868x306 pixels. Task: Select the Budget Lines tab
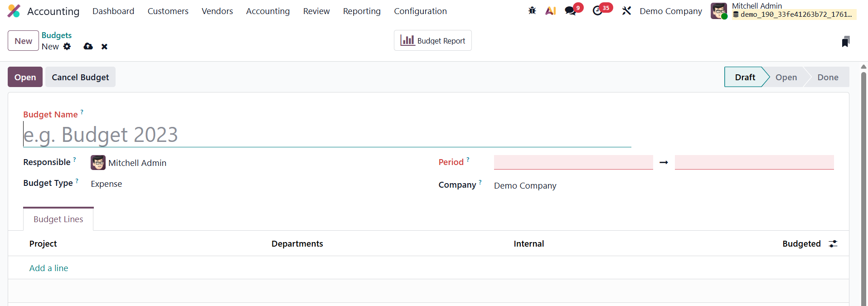coord(58,219)
